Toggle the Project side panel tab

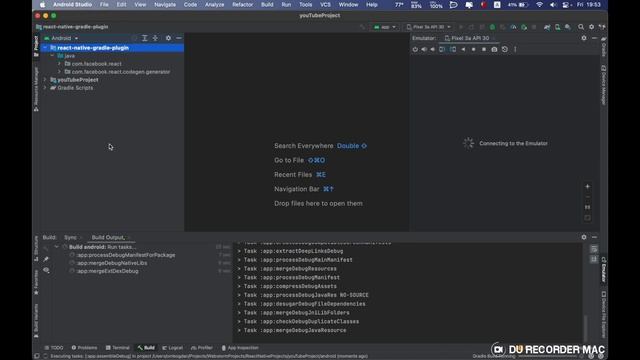click(x=36, y=46)
